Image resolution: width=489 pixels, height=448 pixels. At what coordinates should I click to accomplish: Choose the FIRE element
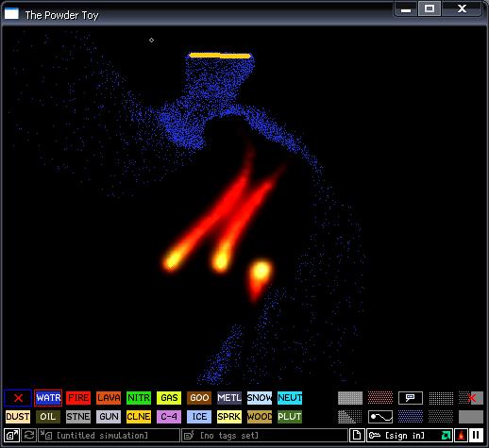(78, 398)
